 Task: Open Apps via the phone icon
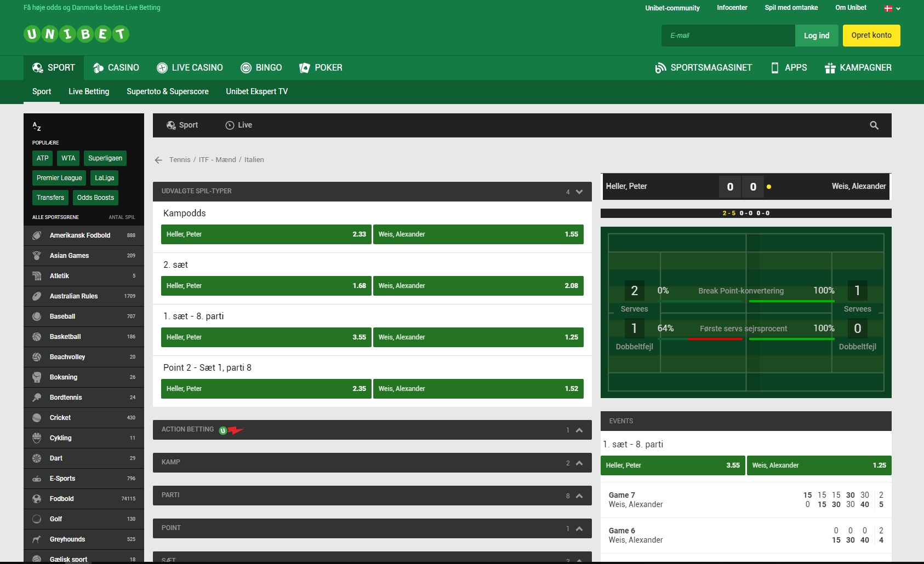pyautogui.click(x=774, y=67)
